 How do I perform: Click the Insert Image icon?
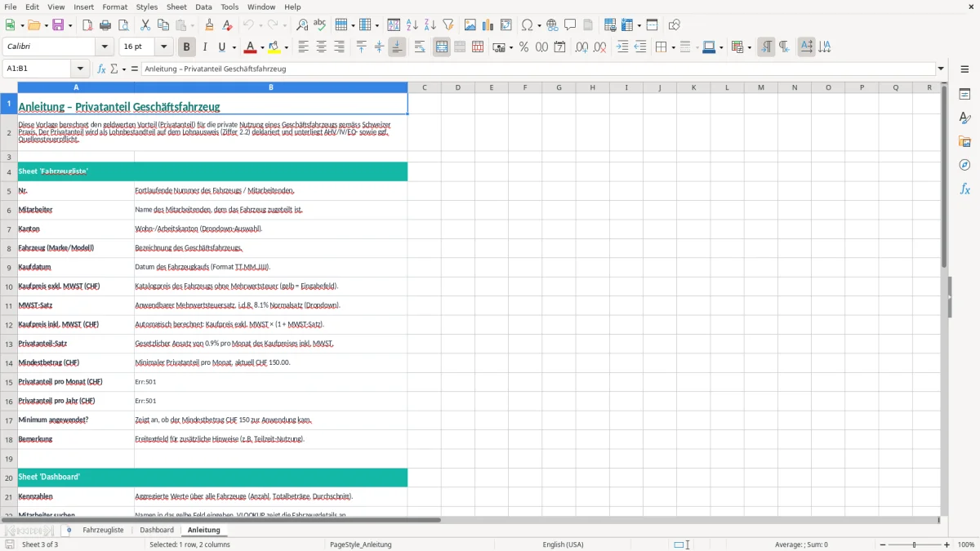471,25
